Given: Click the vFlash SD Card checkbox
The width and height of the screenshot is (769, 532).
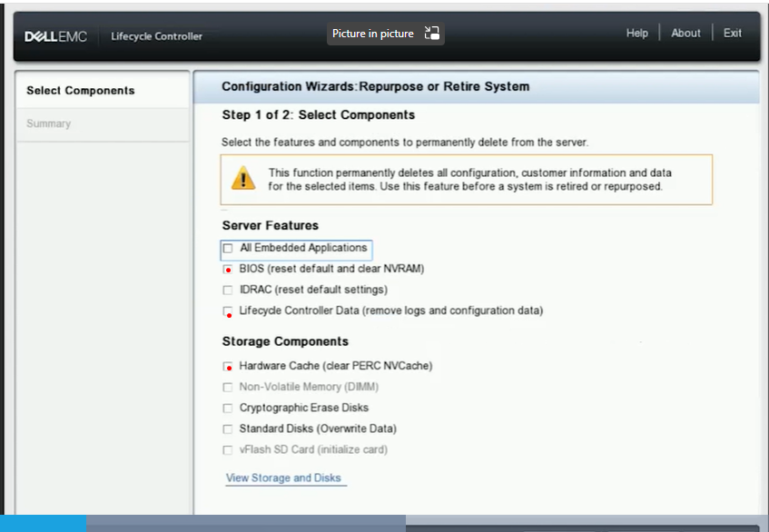Looking at the screenshot, I should point(227,448).
